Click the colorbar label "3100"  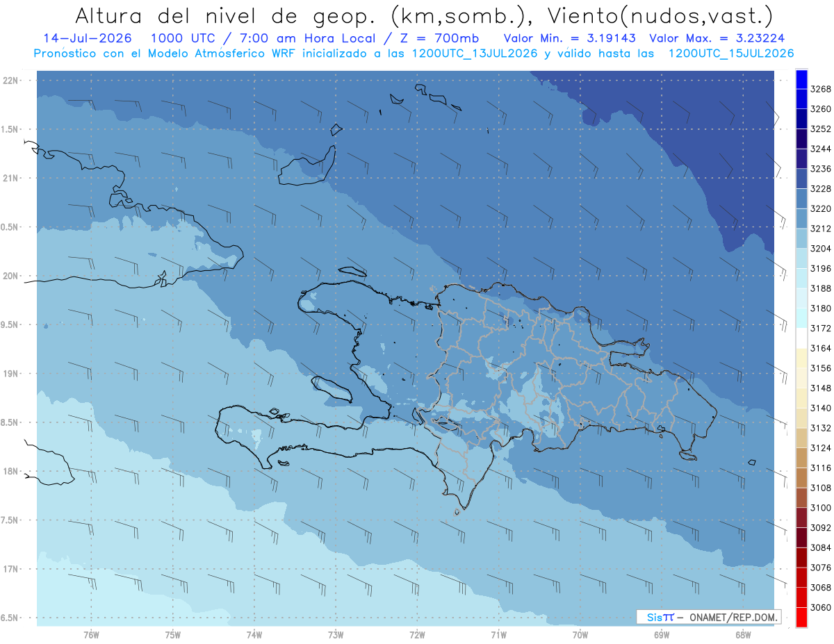click(821, 508)
